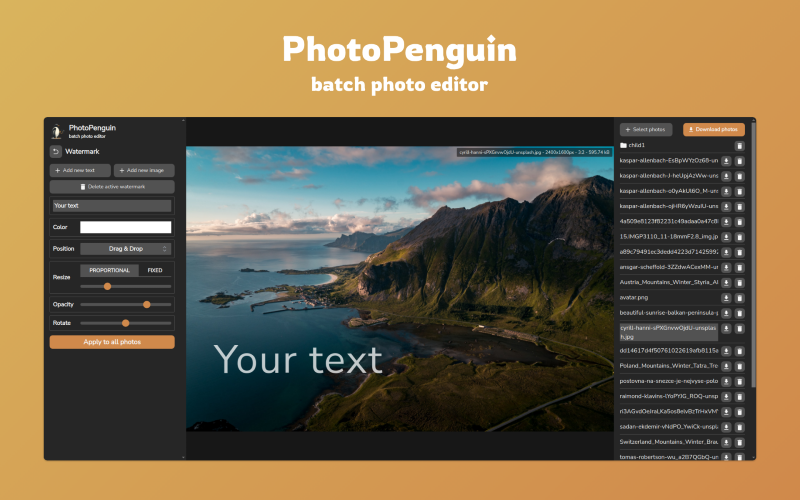The width and height of the screenshot is (800, 500).
Task: Select the beautiful-sunrise-balkan-peninsula file name
Action: 669,313
